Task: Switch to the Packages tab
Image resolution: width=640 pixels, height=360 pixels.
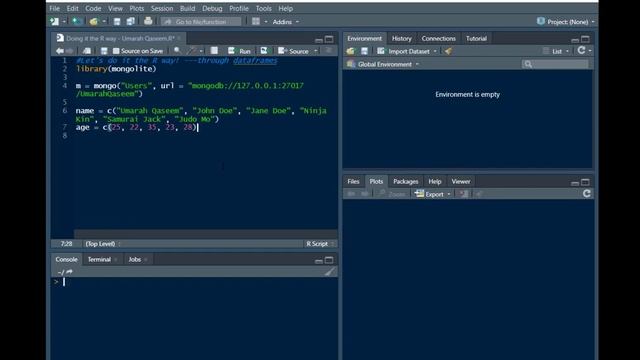Action: coord(405,181)
